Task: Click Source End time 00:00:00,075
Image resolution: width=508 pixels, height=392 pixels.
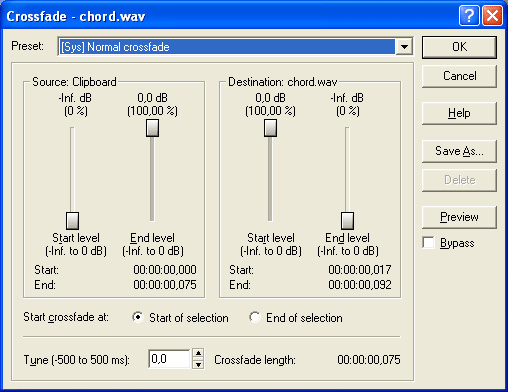Action: point(165,285)
